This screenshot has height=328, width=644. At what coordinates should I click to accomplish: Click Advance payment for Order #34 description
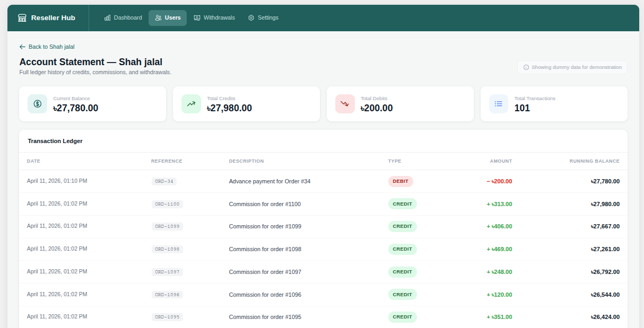(x=269, y=181)
